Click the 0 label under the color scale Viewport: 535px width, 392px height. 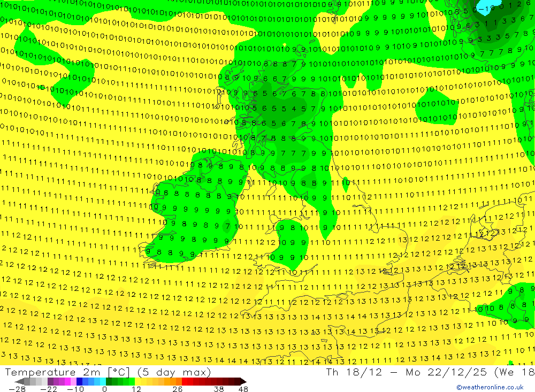pyautogui.click(x=104, y=389)
